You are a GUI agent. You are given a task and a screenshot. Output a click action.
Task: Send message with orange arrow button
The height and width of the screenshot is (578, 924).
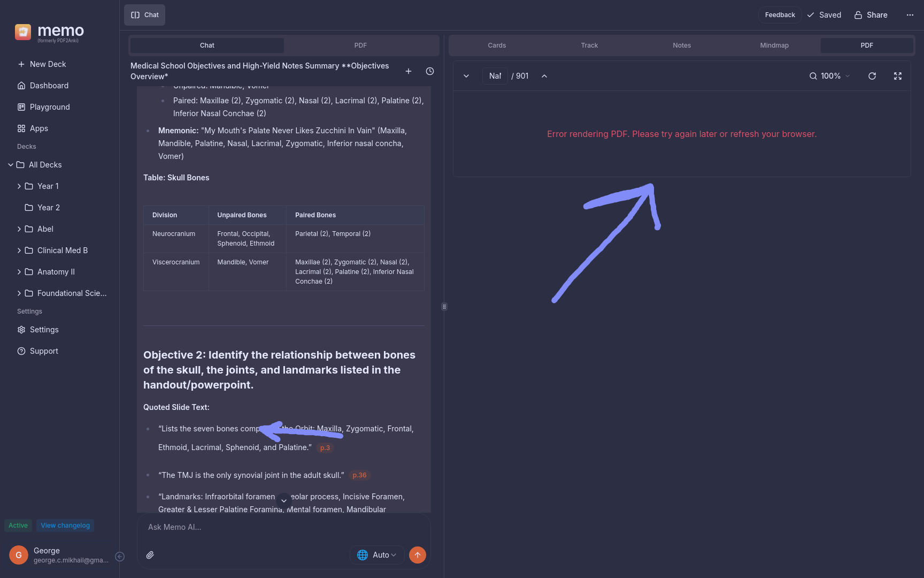pyautogui.click(x=418, y=555)
